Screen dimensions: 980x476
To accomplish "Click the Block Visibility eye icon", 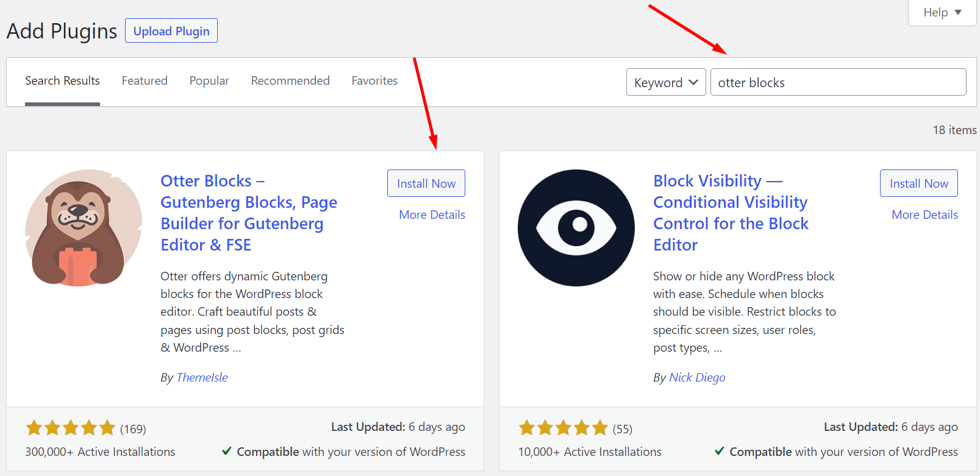I will 576,228.
